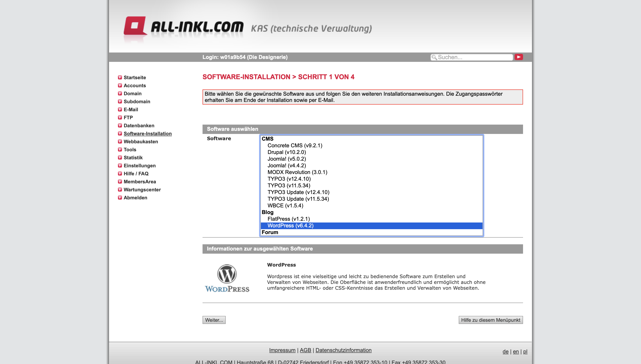Click the red search submit arrow button

click(x=519, y=57)
